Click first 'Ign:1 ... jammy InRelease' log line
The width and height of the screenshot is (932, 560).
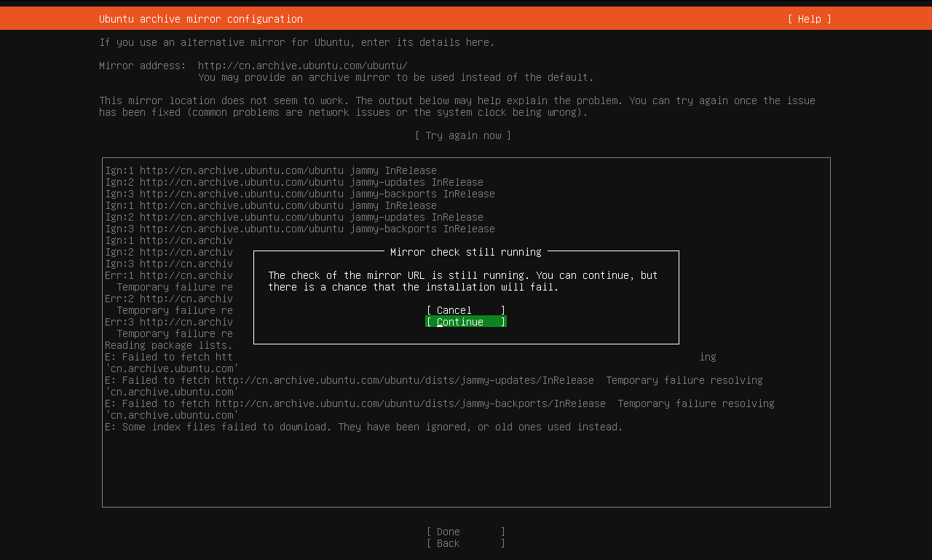(271, 170)
